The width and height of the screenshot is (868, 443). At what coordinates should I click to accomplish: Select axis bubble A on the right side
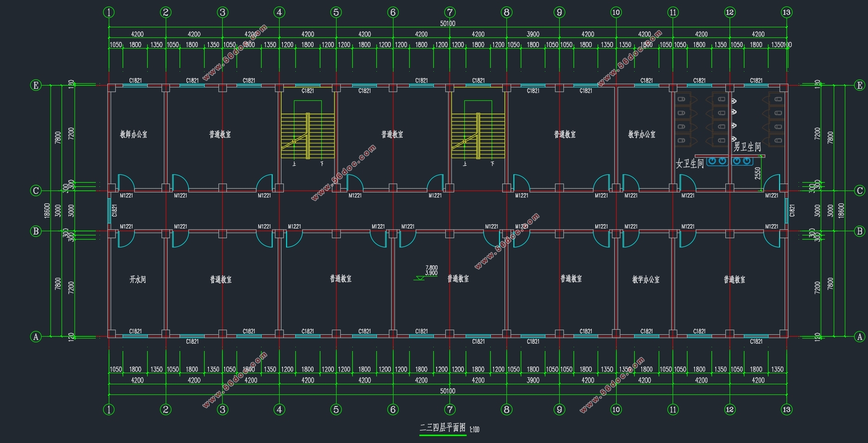coord(860,337)
